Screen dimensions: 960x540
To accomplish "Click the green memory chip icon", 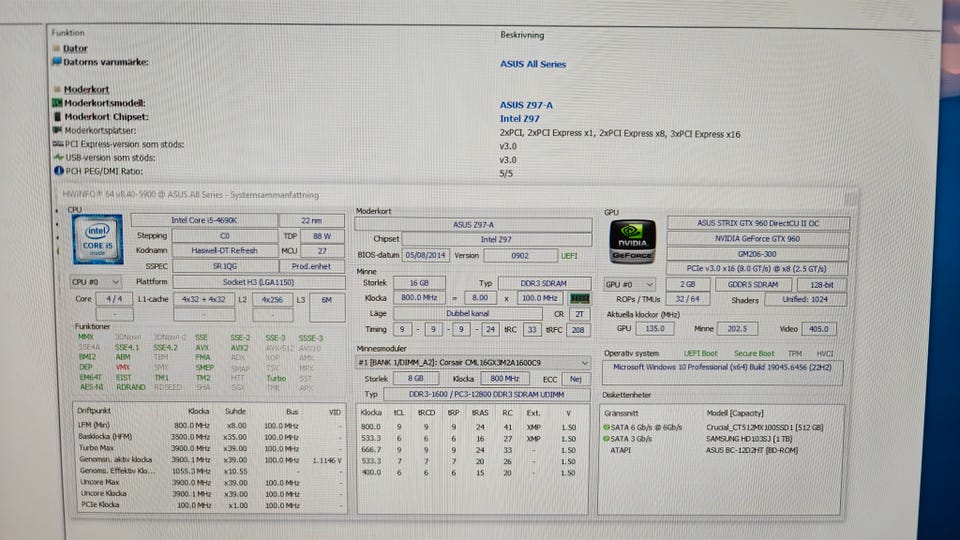I will [x=579, y=298].
